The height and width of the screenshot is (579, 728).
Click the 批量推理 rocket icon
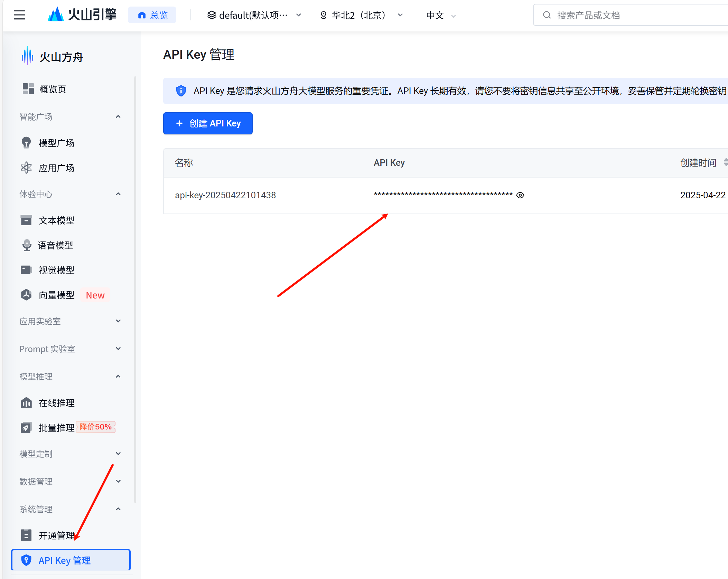tap(26, 427)
